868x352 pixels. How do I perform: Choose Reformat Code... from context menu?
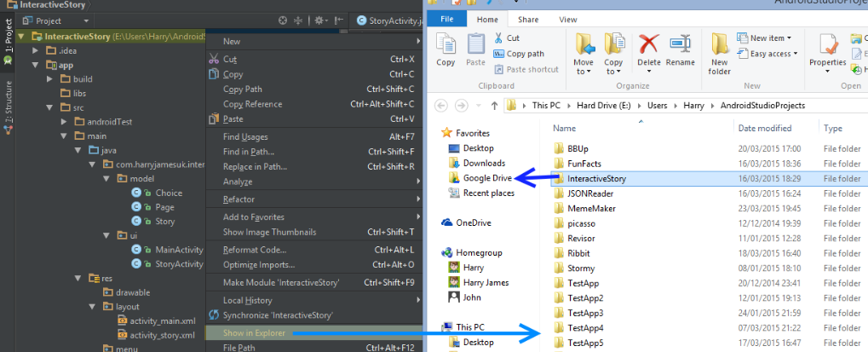pos(313,250)
